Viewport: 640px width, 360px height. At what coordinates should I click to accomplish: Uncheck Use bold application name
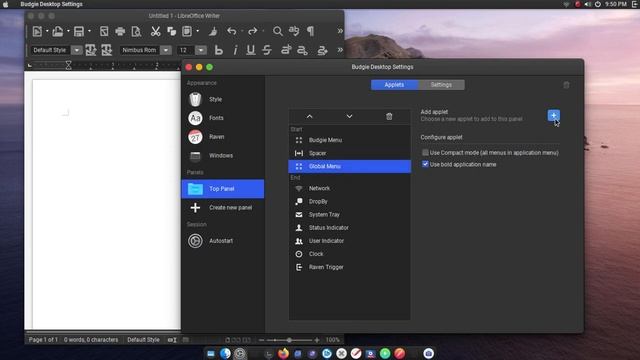tap(425, 164)
